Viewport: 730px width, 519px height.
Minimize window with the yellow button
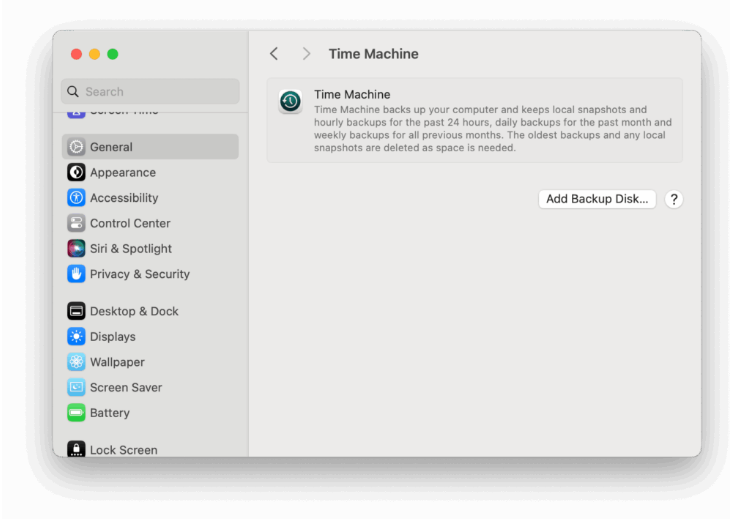click(94, 54)
